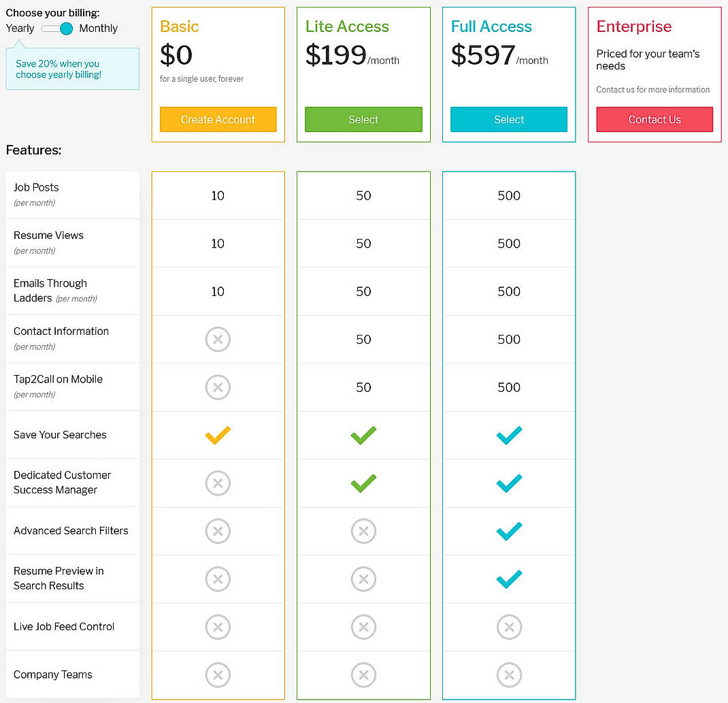This screenshot has width=728, height=703.
Task: Click Lite Access cross for Advanced Search Filters
Action: (363, 532)
